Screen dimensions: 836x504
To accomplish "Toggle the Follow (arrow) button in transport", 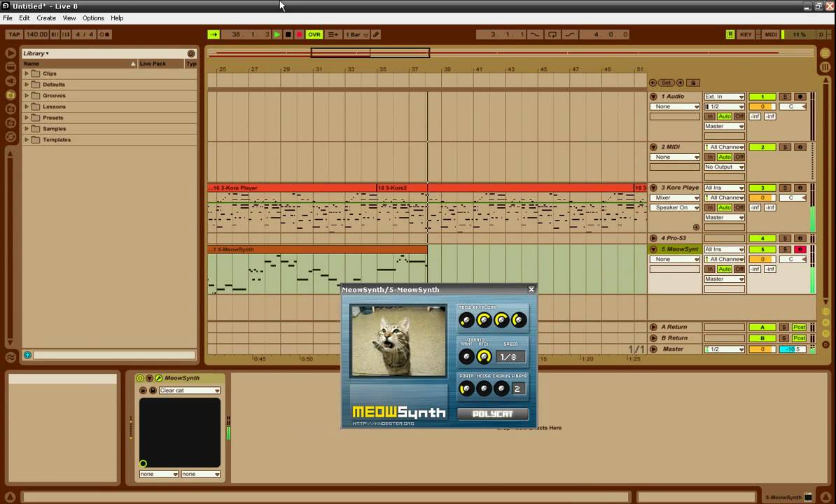I will point(214,34).
